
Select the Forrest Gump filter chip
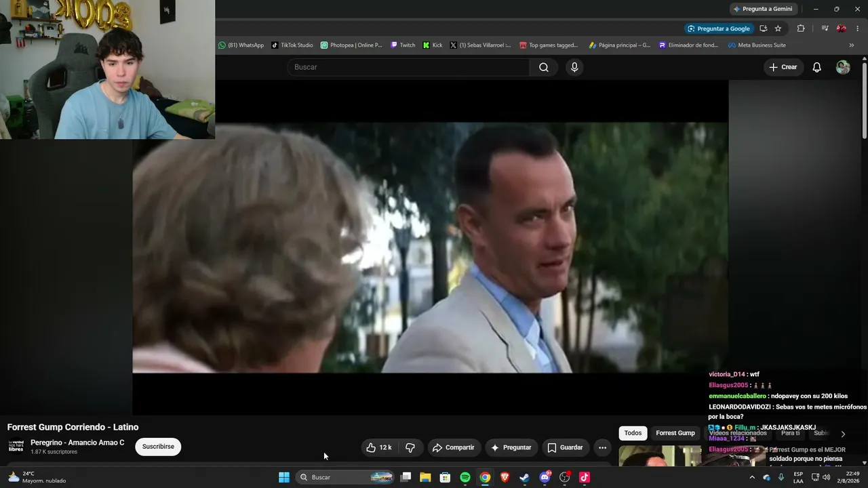(x=675, y=433)
